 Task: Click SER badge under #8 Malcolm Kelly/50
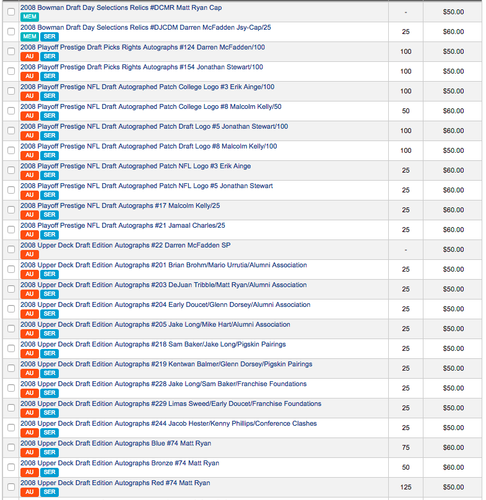click(x=49, y=116)
